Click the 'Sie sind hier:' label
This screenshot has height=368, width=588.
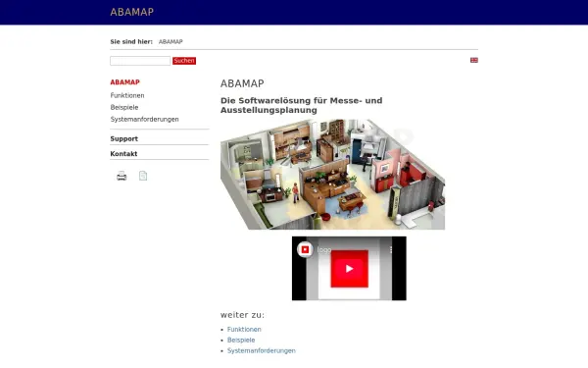(131, 41)
